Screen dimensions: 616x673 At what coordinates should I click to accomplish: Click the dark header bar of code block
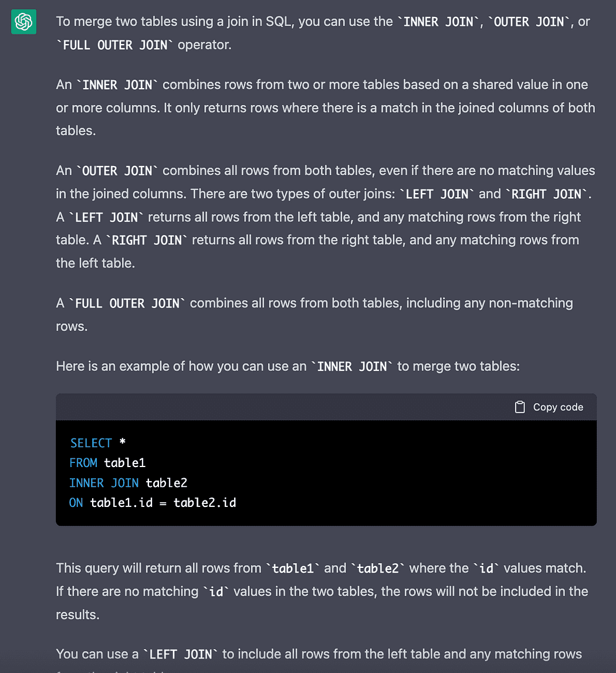click(293, 407)
